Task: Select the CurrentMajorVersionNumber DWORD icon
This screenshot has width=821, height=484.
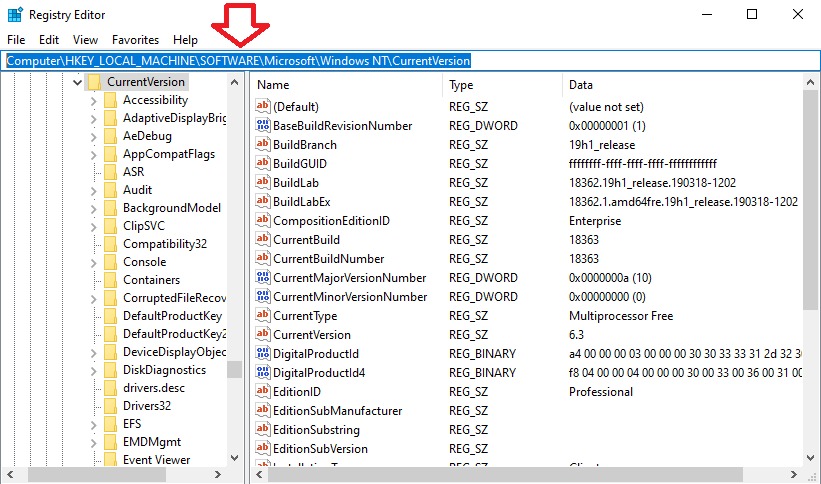Action: 262,277
